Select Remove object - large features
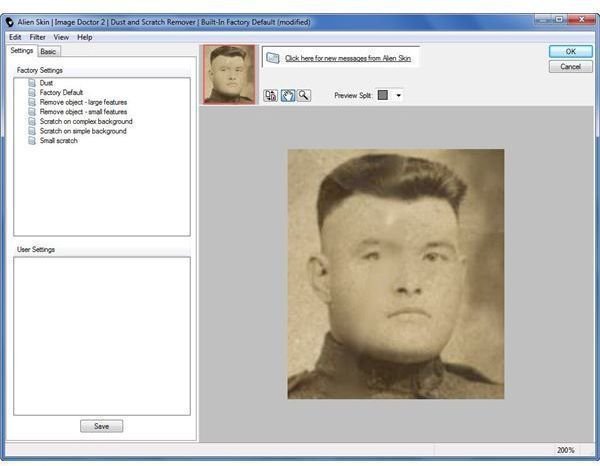Viewport: 600px width, 466px height. coord(83,102)
